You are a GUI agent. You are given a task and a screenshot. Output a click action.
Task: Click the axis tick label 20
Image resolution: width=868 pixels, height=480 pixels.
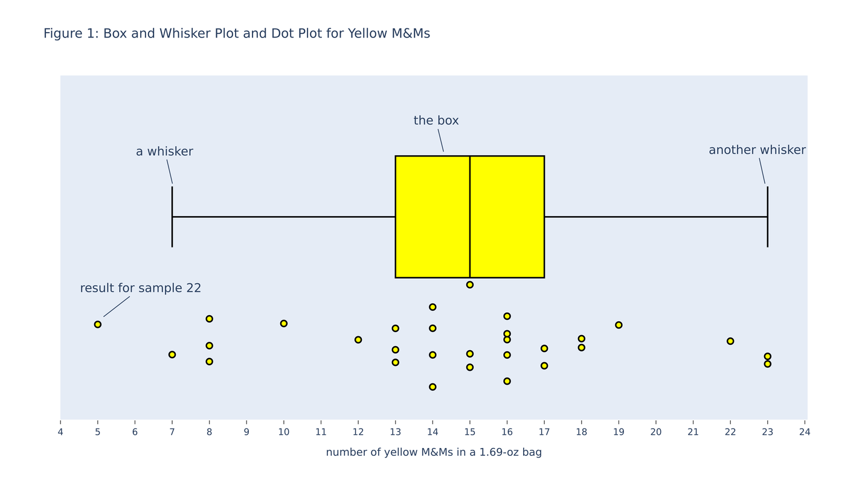[655, 432]
